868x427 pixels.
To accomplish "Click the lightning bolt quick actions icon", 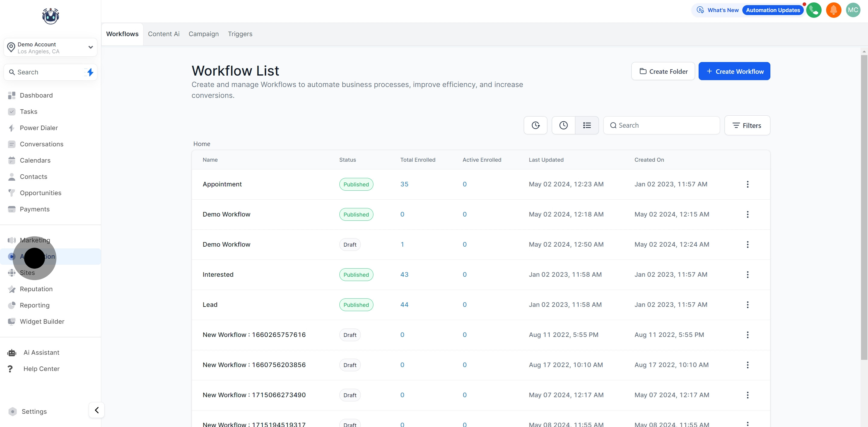I will click(90, 72).
